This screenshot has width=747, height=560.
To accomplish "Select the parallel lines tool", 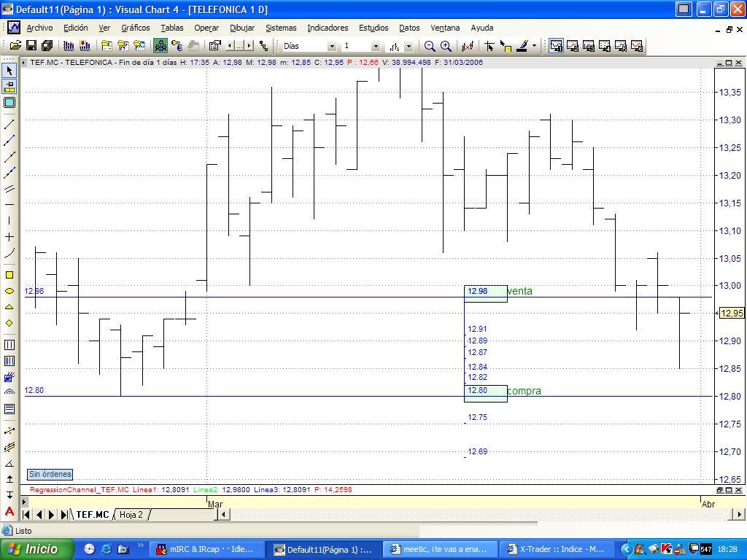I will click(x=9, y=189).
